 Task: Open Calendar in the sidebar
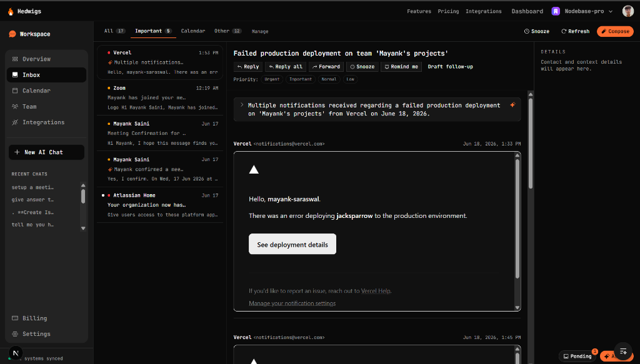pyautogui.click(x=46, y=91)
